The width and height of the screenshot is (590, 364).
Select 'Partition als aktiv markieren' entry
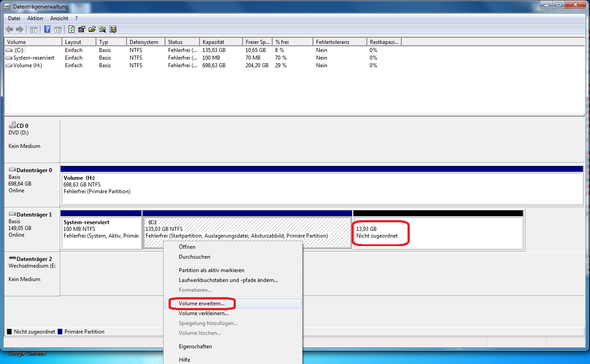point(211,270)
